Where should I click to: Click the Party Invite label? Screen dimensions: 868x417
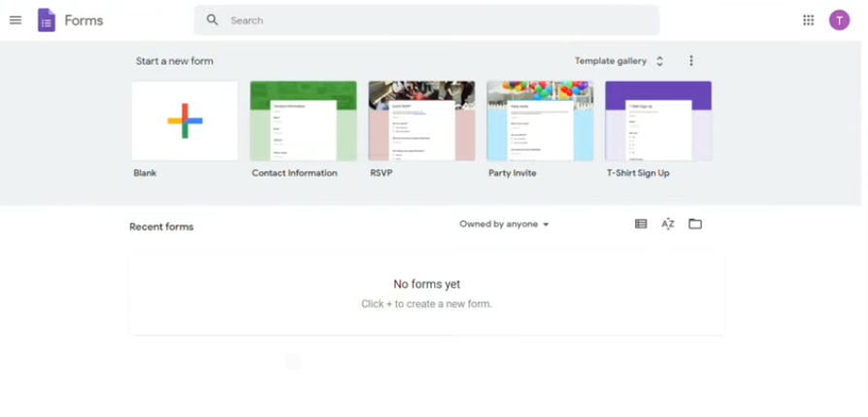coord(512,173)
